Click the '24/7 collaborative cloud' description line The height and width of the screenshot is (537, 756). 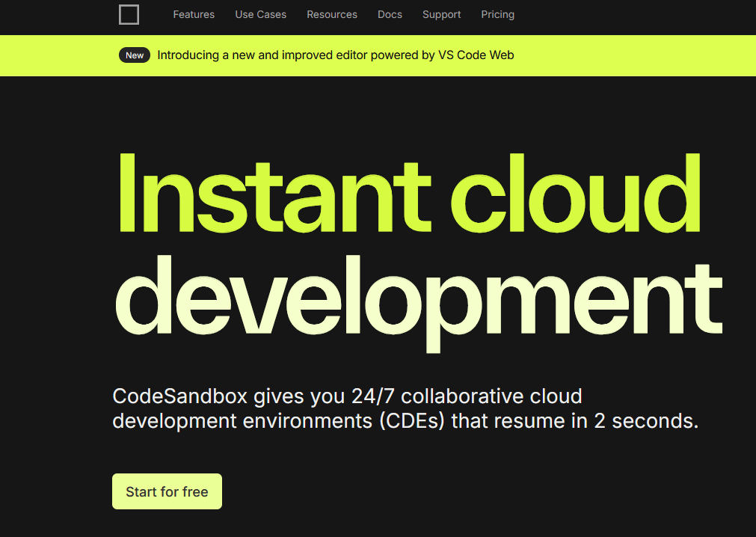click(x=347, y=396)
